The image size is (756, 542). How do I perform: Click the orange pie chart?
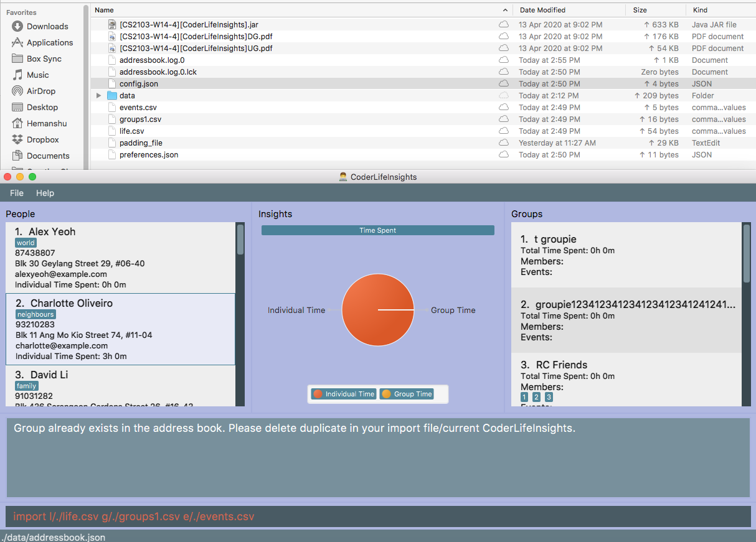click(x=378, y=310)
